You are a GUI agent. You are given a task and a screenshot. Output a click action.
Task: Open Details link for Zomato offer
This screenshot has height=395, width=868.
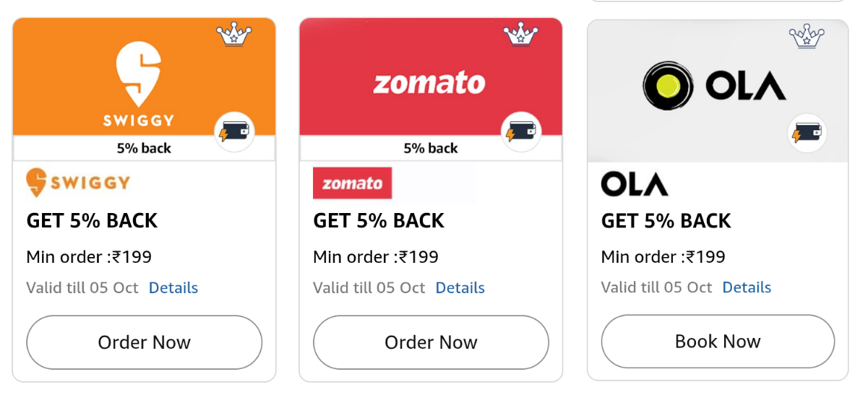pyautogui.click(x=460, y=288)
